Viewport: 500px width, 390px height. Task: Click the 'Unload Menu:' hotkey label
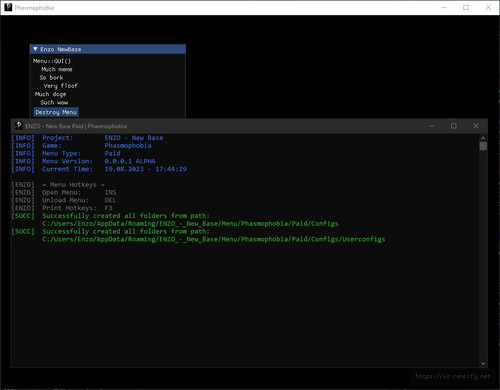(x=65, y=200)
